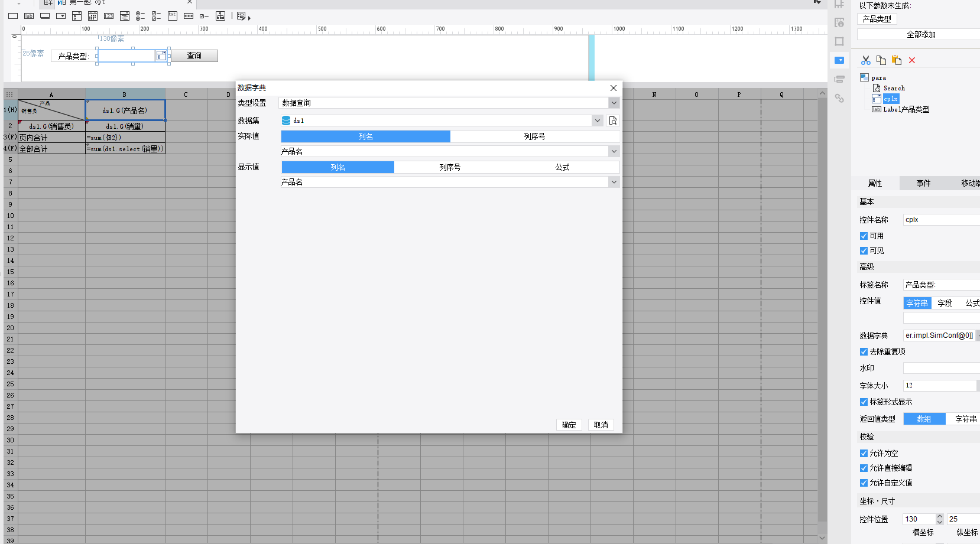Screen dimensions: 980x544
Task: Confirm the dialog with 确定
Action: [x=569, y=425]
